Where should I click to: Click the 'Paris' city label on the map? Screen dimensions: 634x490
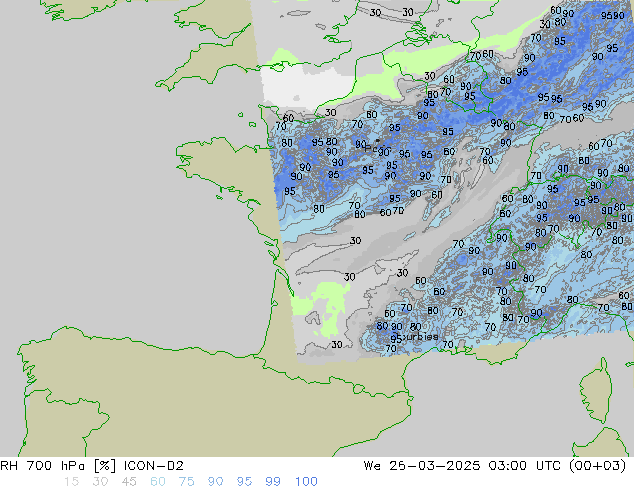tap(376, 148)
